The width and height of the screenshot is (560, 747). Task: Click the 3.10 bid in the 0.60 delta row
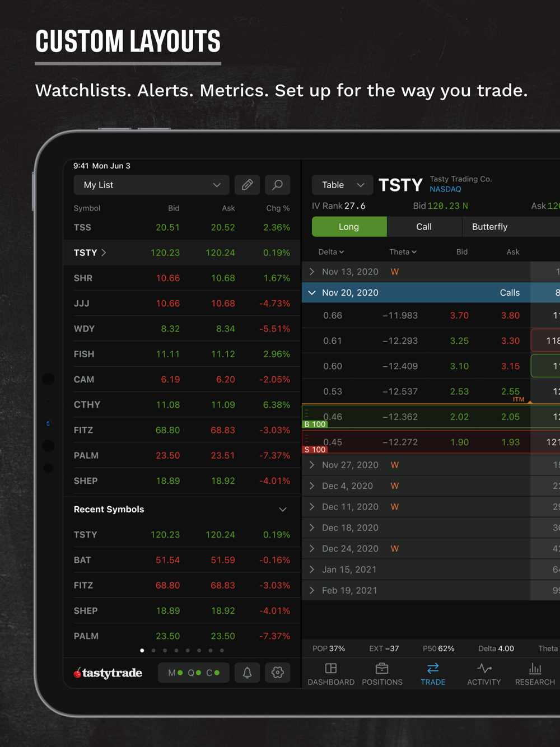(459, 366)
